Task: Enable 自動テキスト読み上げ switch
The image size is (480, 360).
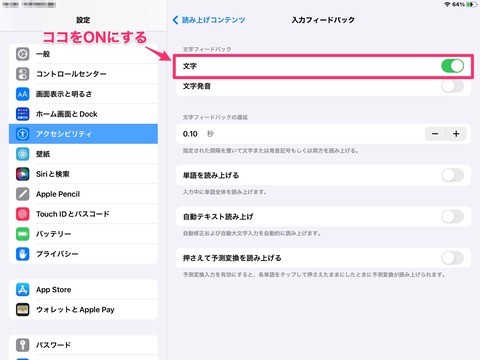Action: click(x=452, y=217)
